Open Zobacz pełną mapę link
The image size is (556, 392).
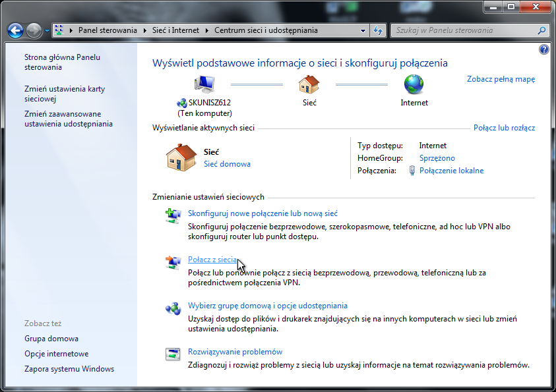(501, 79)
